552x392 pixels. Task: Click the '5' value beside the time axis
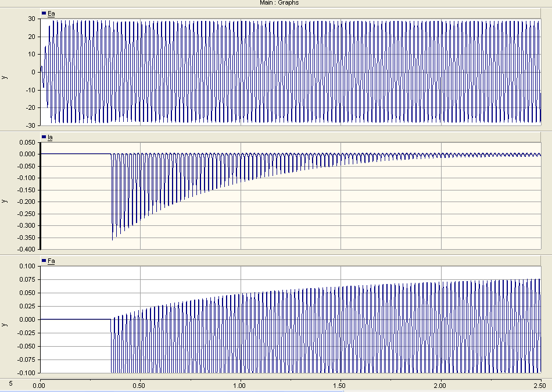click(x=10, y=383)
